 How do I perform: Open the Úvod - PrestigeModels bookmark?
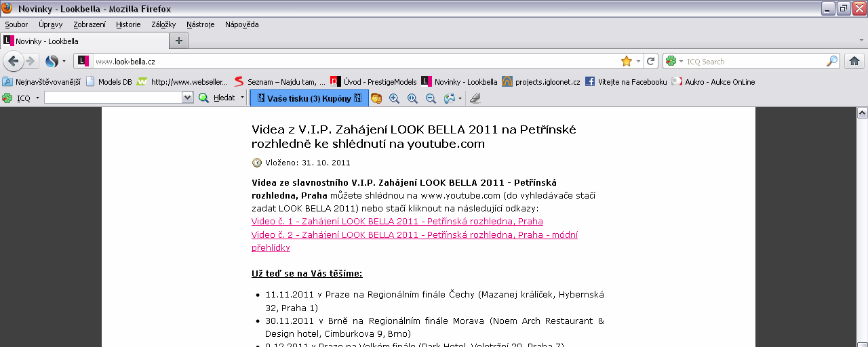[x=374, y=81]
